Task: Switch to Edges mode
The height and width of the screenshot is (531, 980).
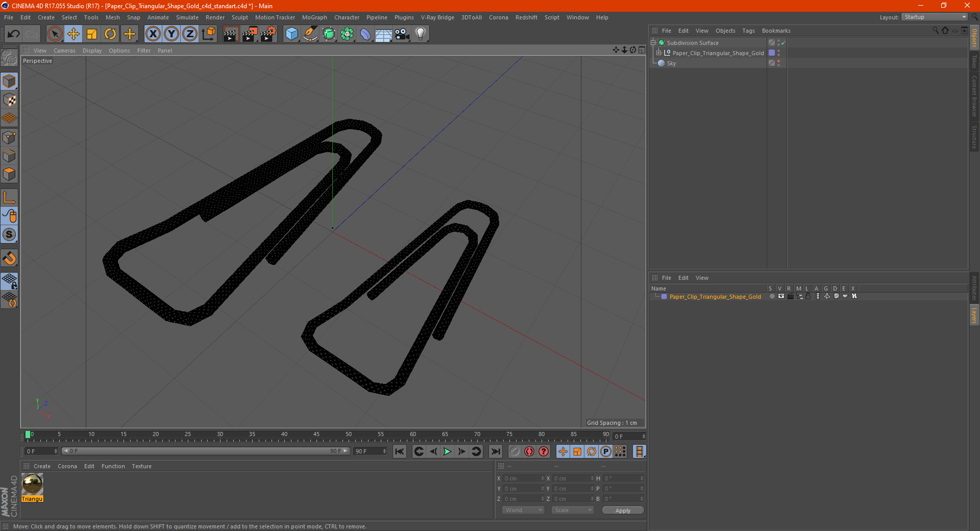Action: click(9, 156)
